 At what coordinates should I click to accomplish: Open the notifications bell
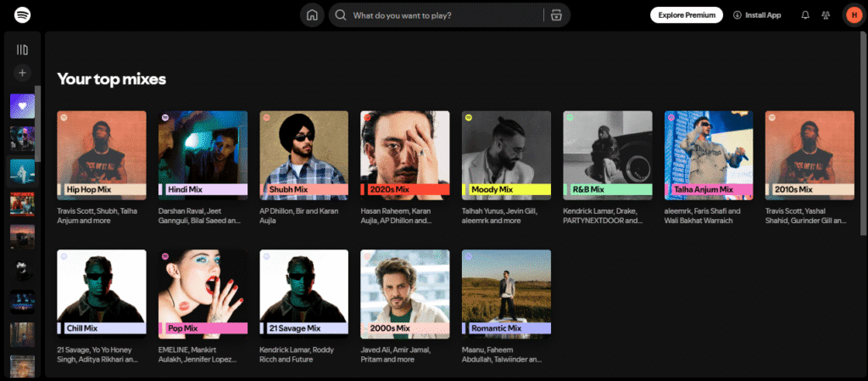pyautogui.click(x=805, y=15)
